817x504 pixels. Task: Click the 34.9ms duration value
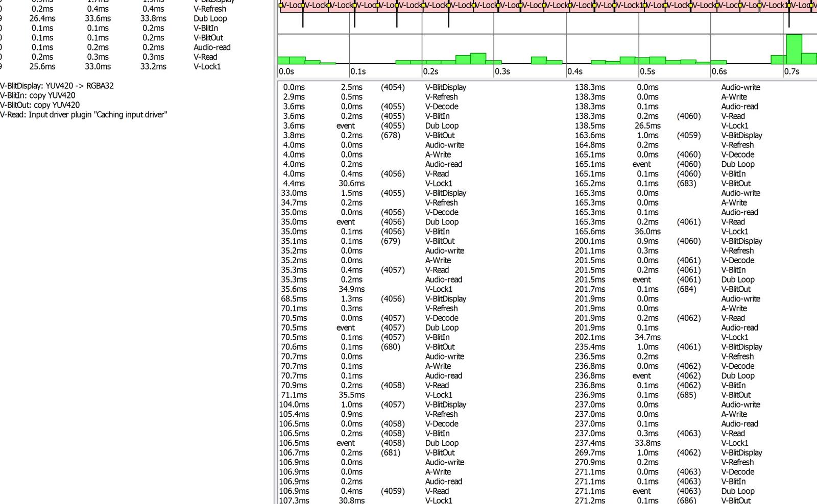[x=352, y=289]
